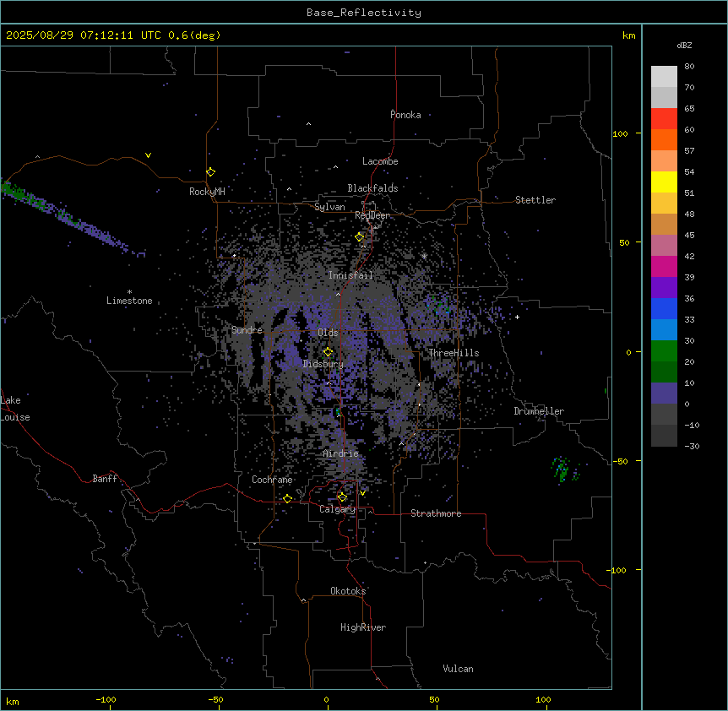
Task: Click the Limestone label
Action: pos(129,301)
